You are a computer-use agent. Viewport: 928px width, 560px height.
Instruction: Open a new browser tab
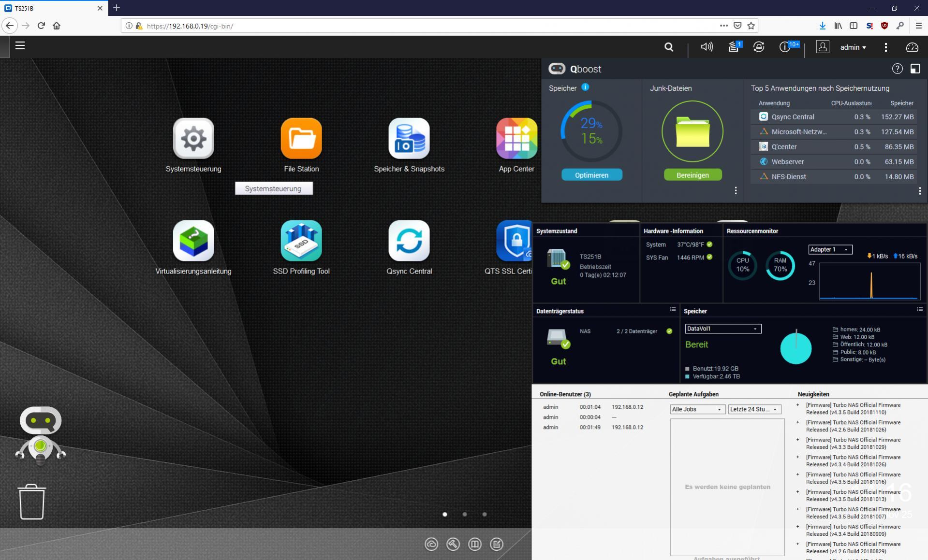[x=117, y=8]
